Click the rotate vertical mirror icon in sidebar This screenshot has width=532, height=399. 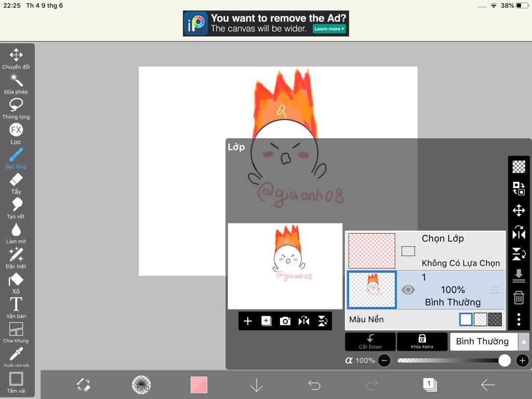click(x=519, y=254)
